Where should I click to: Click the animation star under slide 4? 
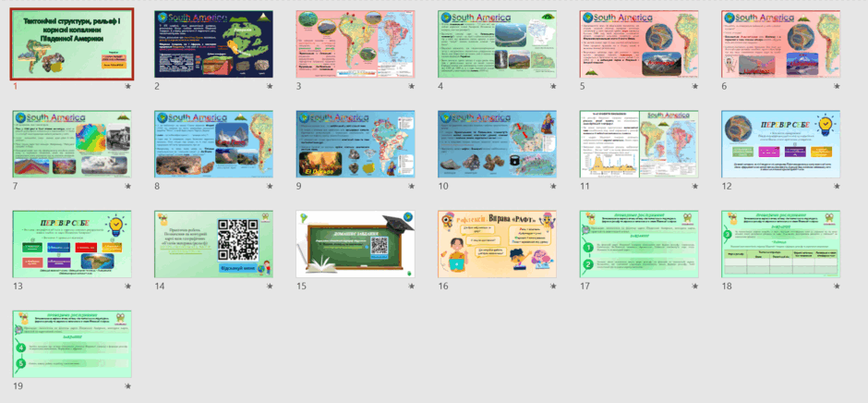(553, 86)
